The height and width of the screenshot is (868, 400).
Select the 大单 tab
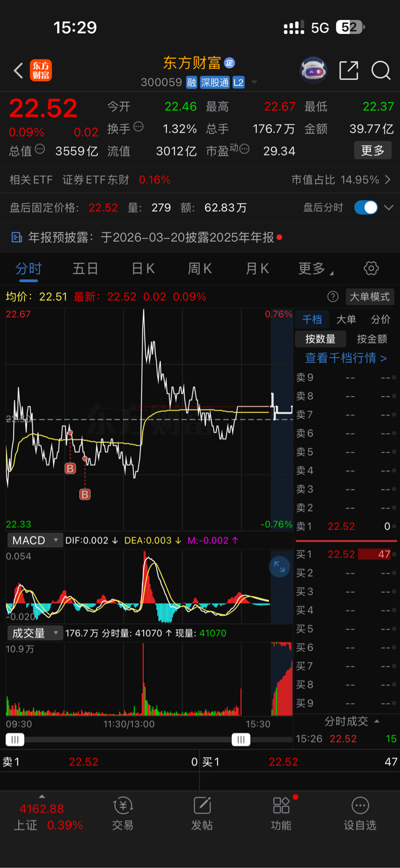pos(346,320)
